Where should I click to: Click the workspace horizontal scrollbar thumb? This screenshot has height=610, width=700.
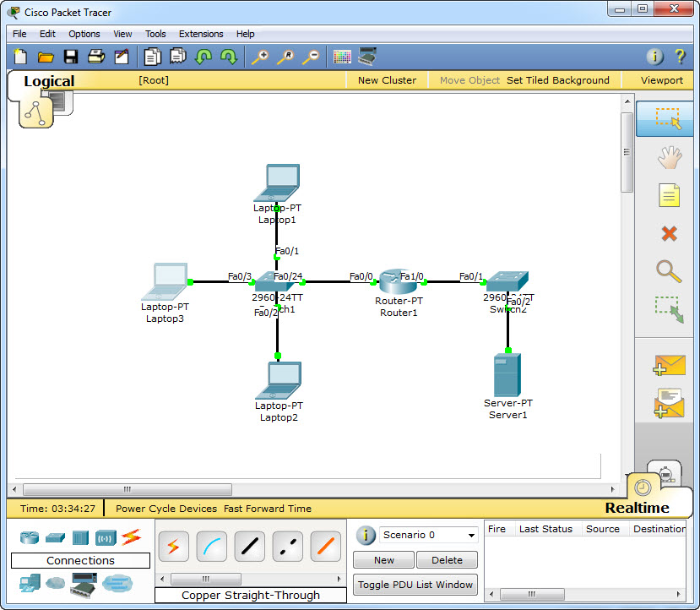coord(128,489)
